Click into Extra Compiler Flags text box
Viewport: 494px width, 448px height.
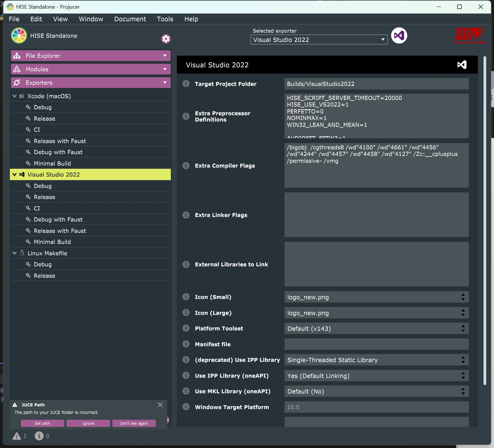click(x=376, y=165)
